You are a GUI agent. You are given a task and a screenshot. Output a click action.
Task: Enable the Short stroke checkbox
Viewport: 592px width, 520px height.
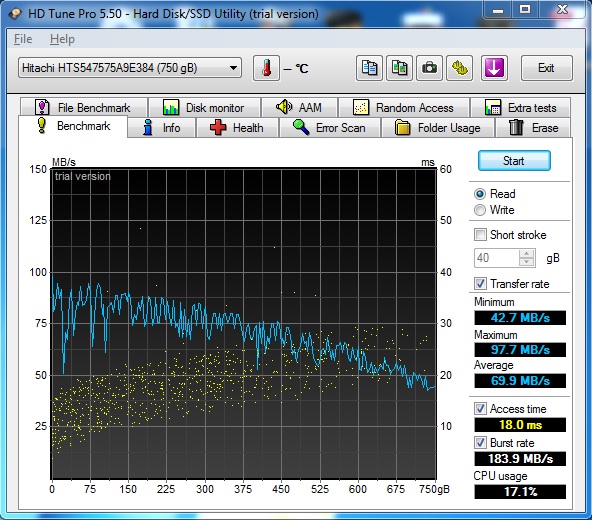coord(480,235)
